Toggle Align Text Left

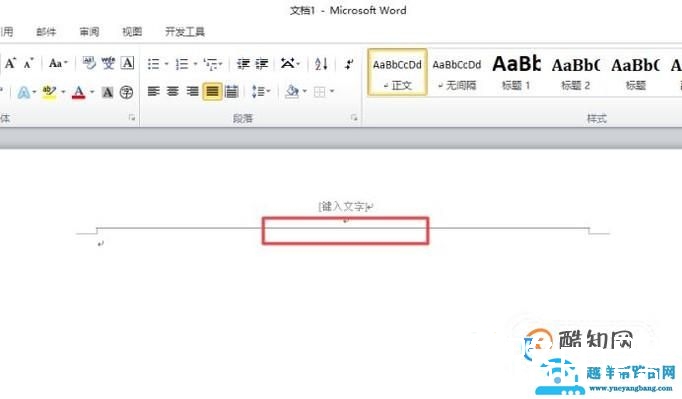(x=153, y=91)
